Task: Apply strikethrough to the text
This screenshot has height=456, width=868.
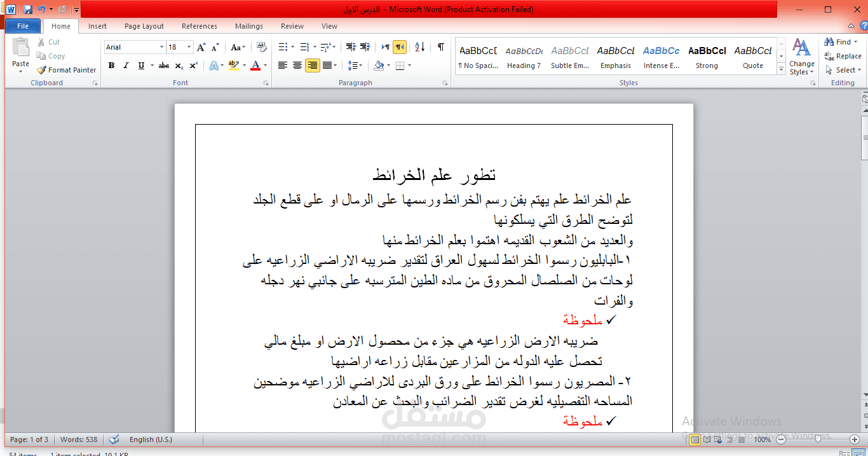Action: click(163, 66)
